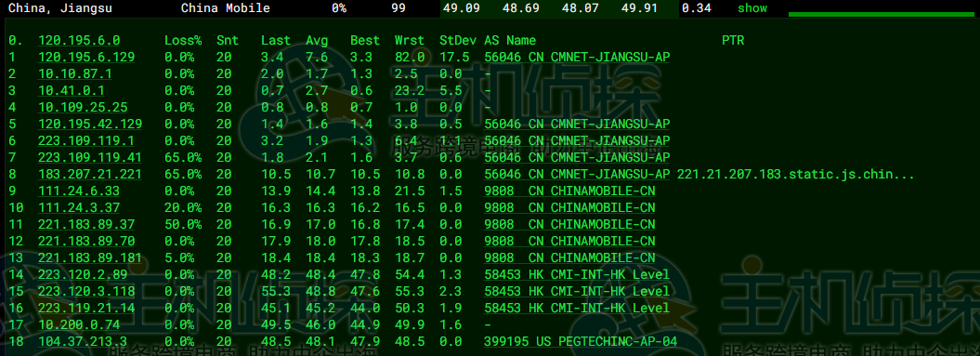Click destination IP 104.37.213.3

pos(83,341)
